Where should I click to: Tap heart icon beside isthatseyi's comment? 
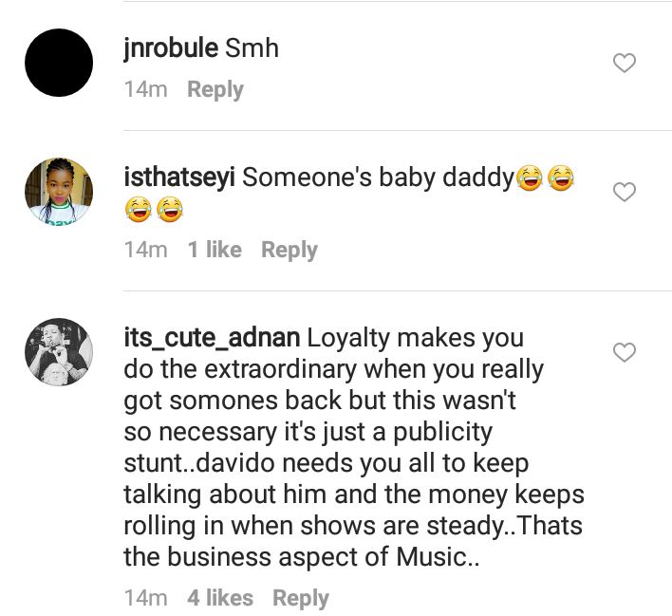pos(625,192)
